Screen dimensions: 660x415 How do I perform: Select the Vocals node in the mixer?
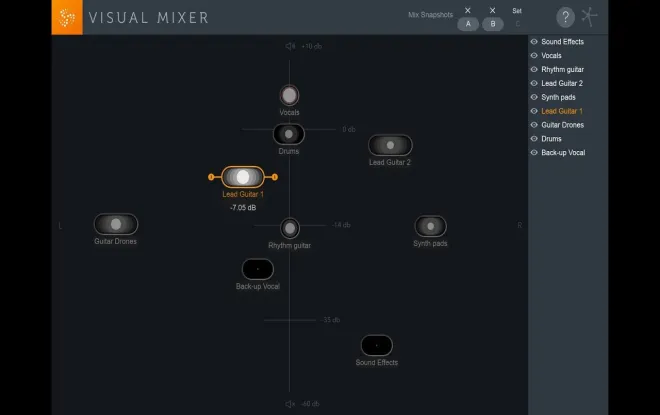289,96
